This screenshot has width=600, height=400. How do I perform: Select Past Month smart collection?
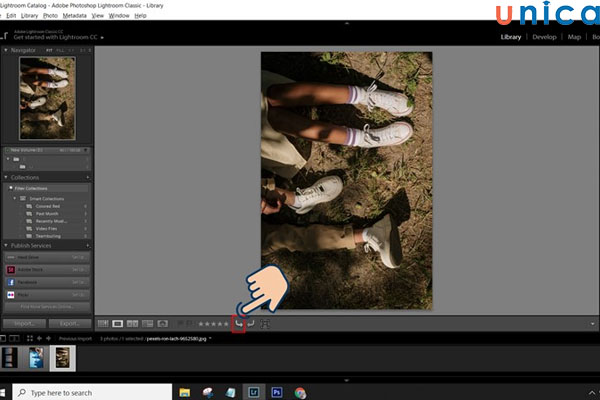tap(47, 214)
